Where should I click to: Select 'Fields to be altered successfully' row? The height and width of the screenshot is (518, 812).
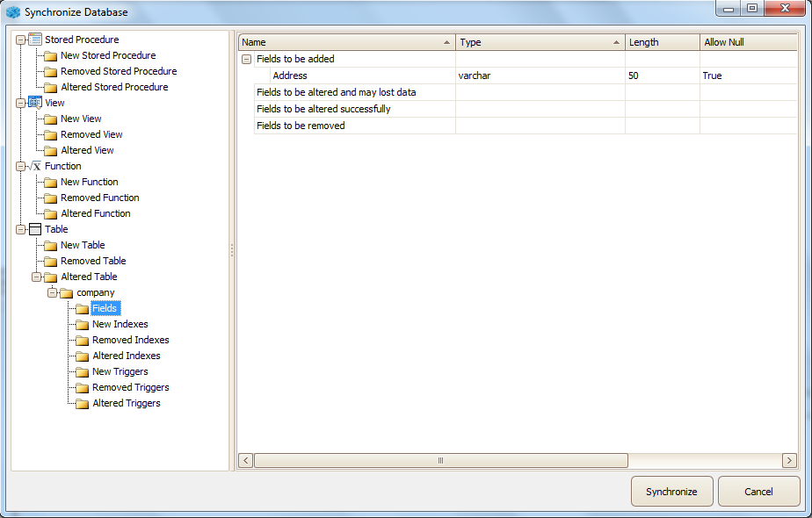click(526, 109)
